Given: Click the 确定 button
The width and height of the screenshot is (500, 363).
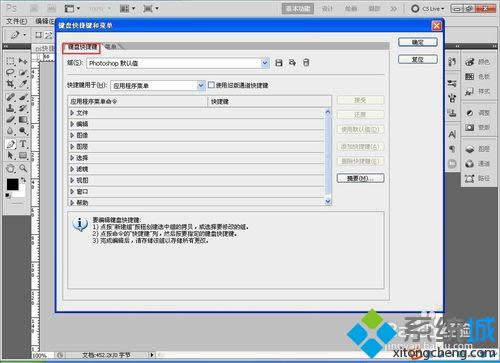Looking at the screenshot, I should (418, 42).
